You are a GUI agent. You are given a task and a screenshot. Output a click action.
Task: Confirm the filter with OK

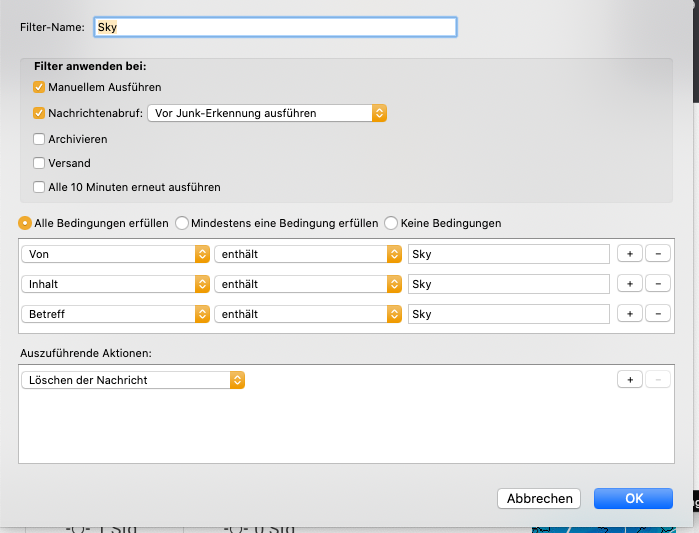(x=633, y=498)
